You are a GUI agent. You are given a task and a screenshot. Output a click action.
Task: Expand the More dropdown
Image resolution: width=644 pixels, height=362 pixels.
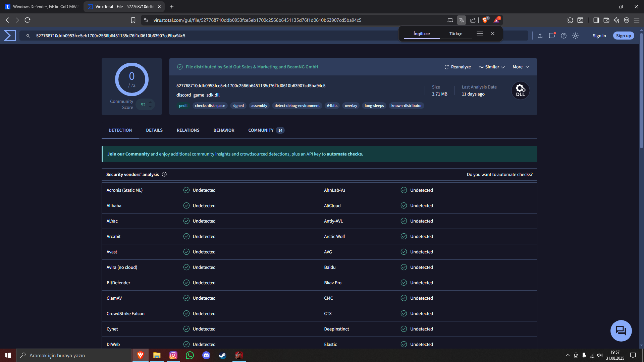[521, 67]
